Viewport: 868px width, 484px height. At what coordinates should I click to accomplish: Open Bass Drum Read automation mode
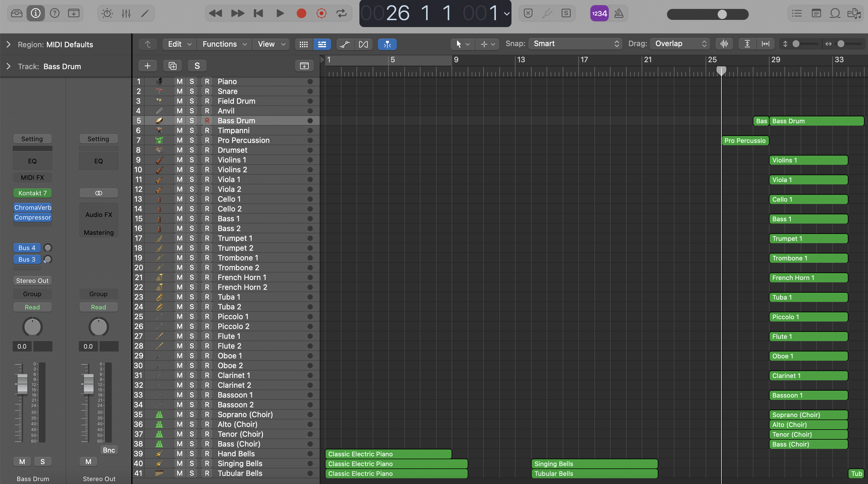tap(32, 307)
